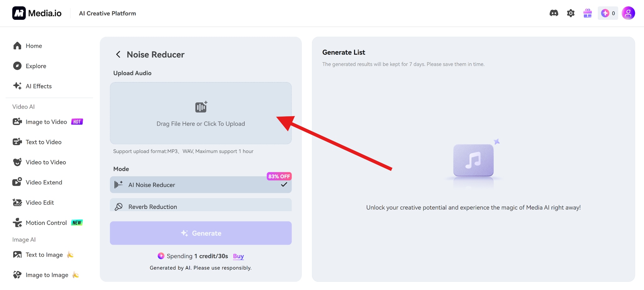Viewport: 644px width, 290px height.
Task: Click the back chevron beside Noise Reducer
Action: click(118, 54)
